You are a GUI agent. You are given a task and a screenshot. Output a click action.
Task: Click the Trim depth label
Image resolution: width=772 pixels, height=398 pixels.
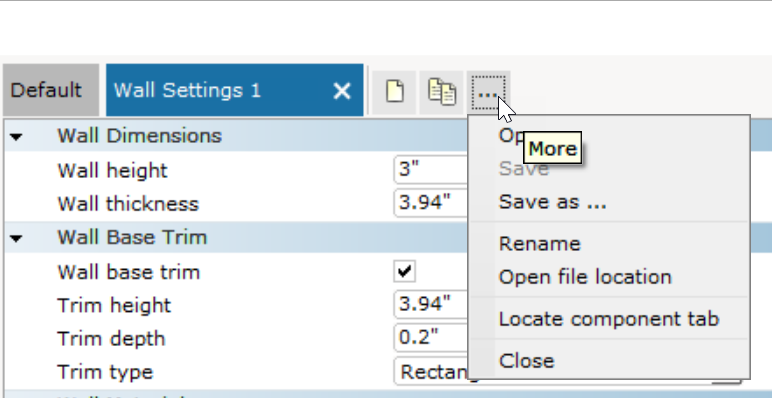pyautogui.click(x=111, y=339)
